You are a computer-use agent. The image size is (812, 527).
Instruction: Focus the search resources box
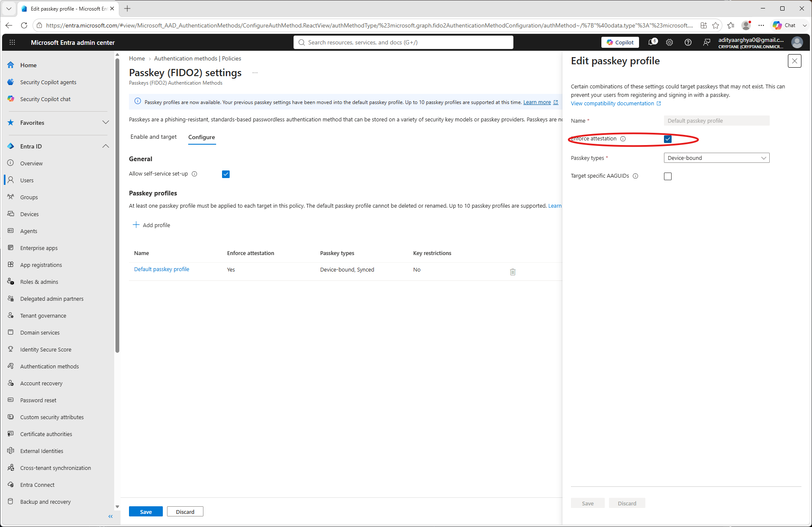(403, 42)
